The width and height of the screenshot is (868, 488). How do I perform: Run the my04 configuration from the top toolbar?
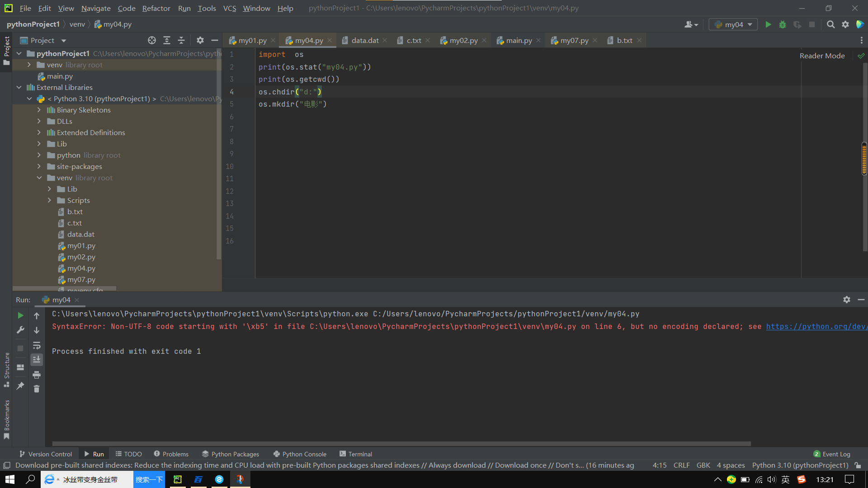coord(768,24)
